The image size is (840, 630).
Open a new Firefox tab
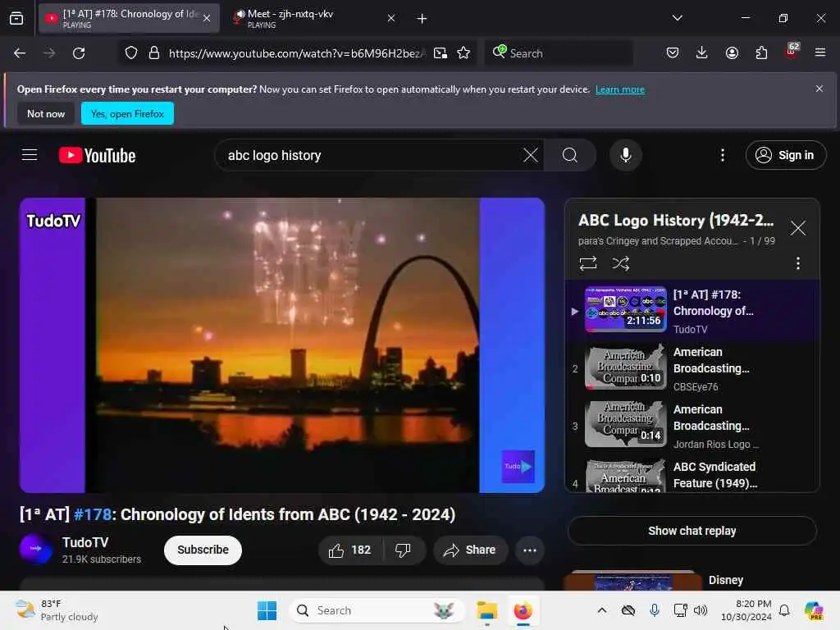pos(422,19)
